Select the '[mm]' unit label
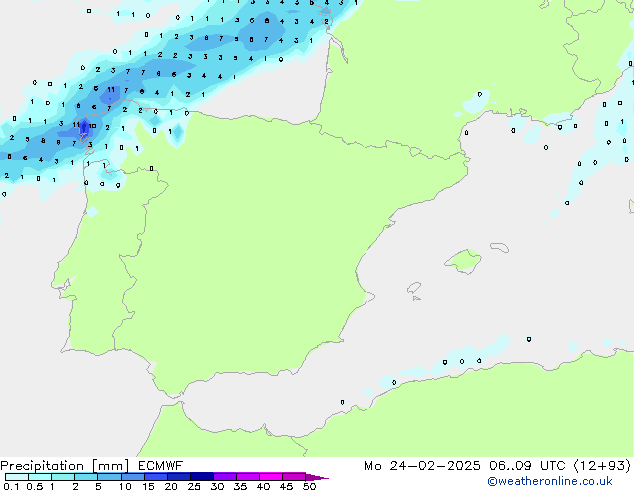The height and width of the screenshot is (490, 634). (111, 466)
